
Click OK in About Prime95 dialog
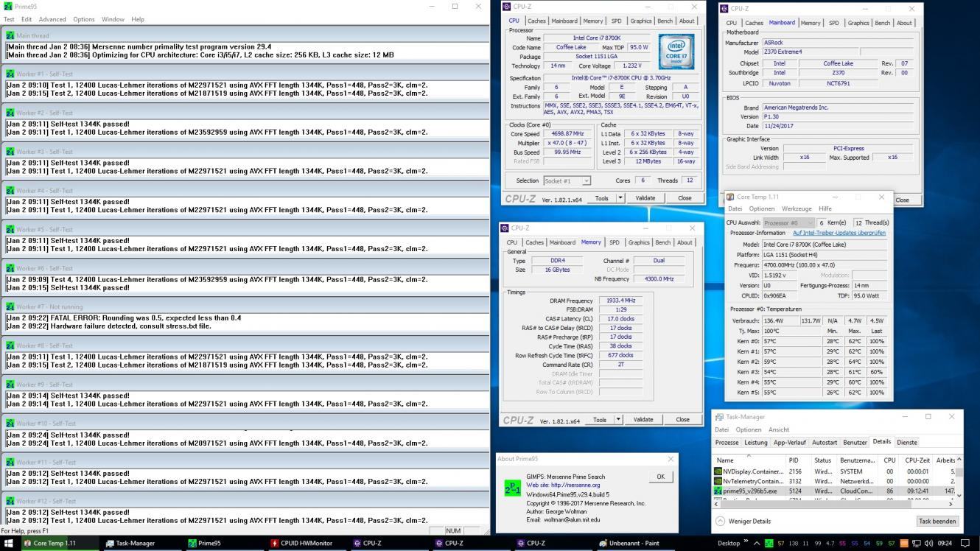coord(660,477)
